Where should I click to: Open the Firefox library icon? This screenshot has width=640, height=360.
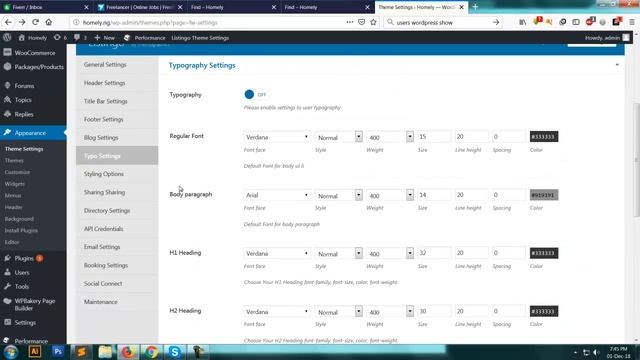pyautogui.click(x=522, y=22)
